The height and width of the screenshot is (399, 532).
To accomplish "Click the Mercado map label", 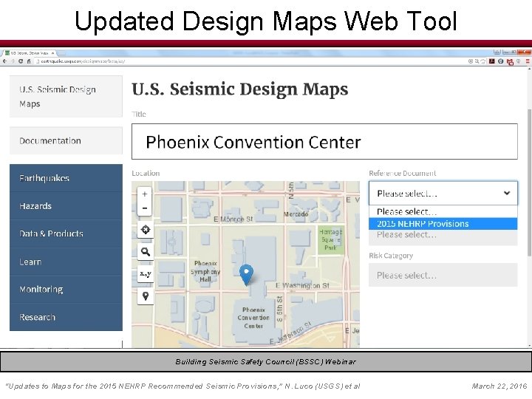I will [x=296, y=214].
